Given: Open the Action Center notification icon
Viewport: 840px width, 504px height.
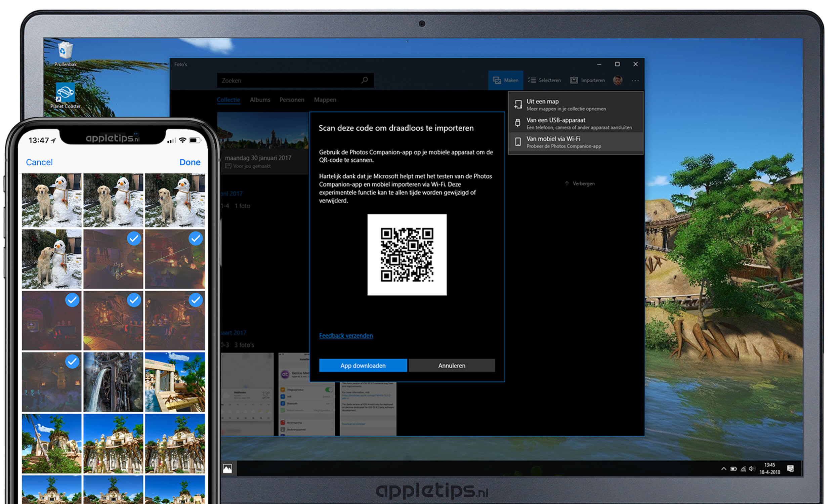Looking at the screenshot, I should click(790, 469).
